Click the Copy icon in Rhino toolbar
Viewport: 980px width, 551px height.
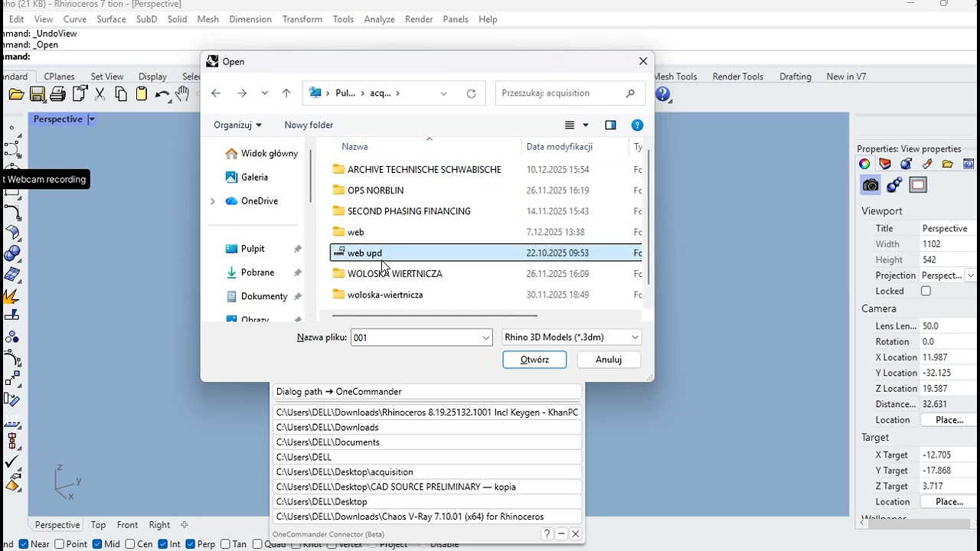[120, 94]
